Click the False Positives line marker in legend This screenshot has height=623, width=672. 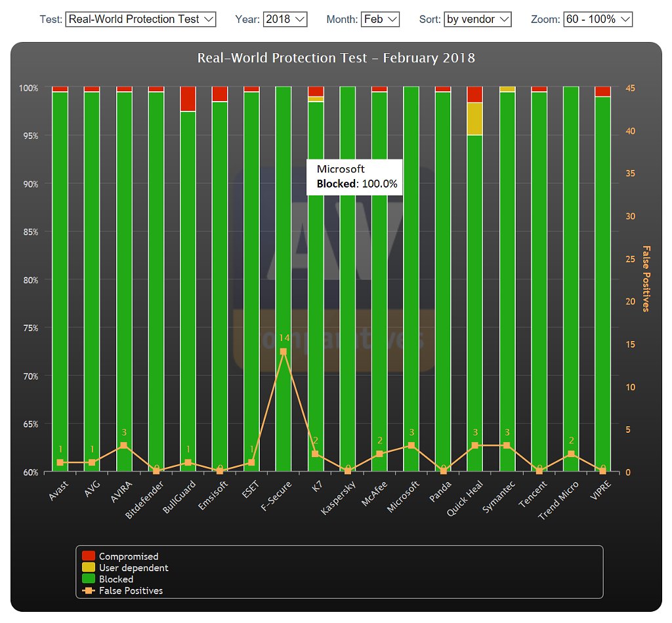(89, 590)
